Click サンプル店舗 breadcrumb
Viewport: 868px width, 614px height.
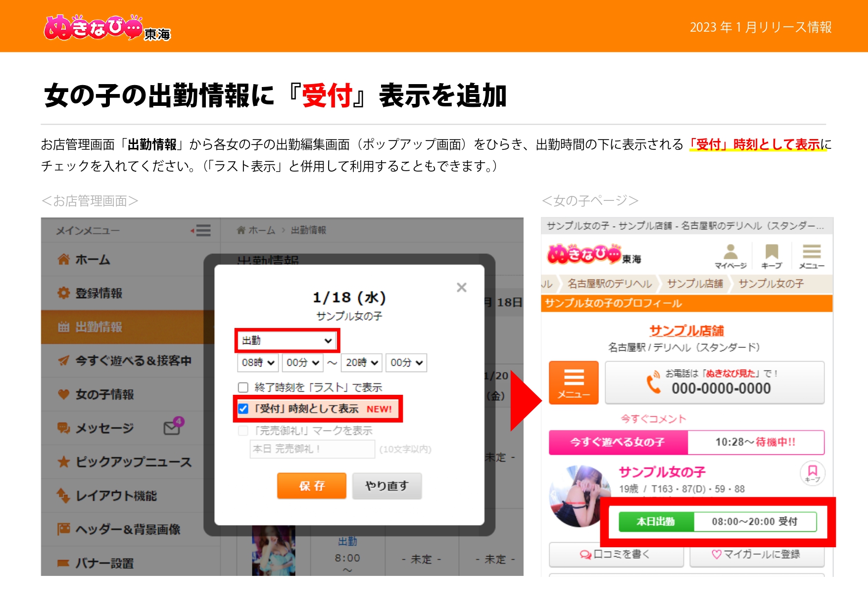[695, 283]
